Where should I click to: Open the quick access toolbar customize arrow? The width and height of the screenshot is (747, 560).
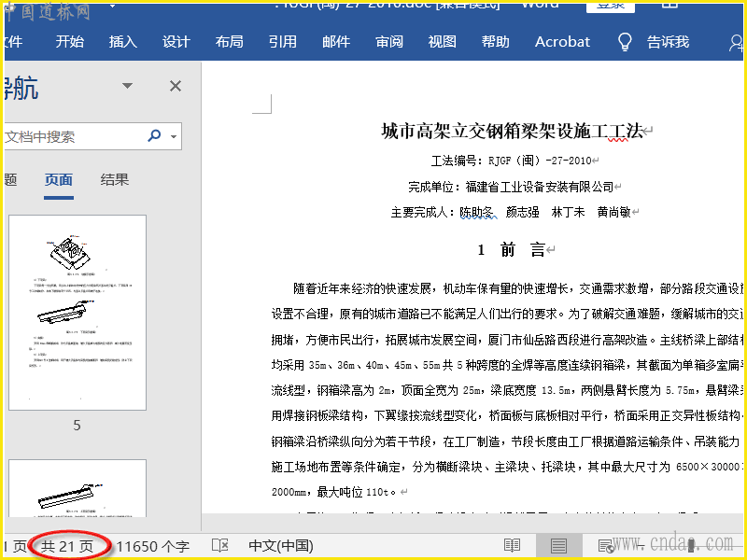pyautogui.click(x=112, y=7)
